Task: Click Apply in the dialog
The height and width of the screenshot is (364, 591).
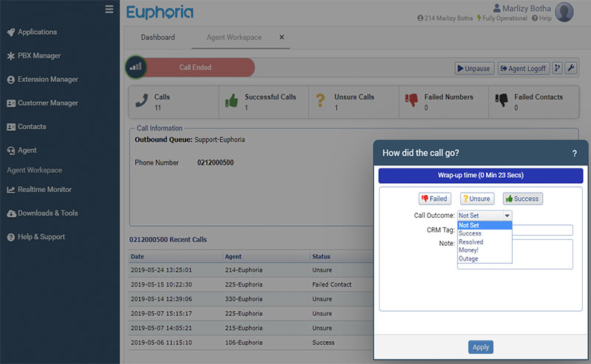Action: pyautogui.click(x=481, y=347)
